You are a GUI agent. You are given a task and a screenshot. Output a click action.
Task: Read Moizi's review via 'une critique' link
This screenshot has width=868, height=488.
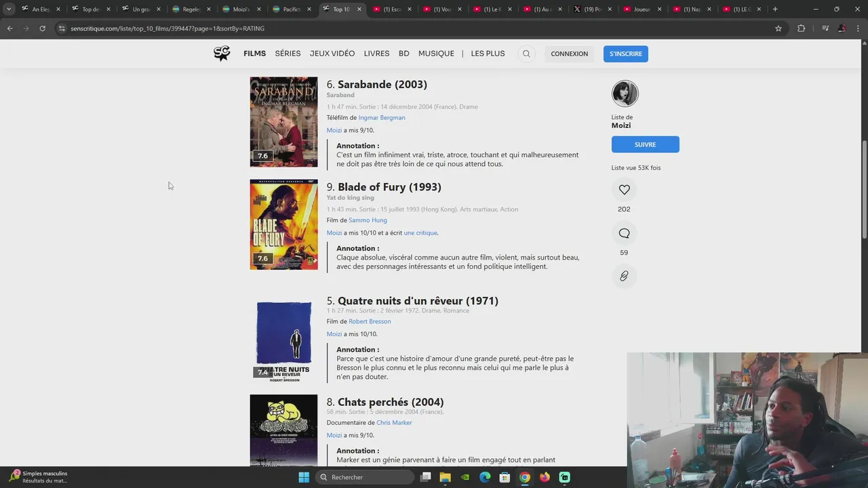420,233
